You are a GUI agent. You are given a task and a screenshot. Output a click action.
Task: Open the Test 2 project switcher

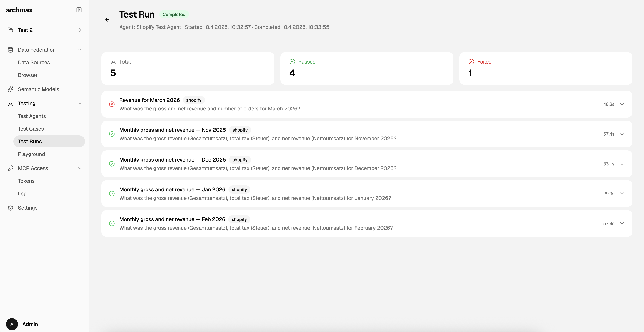click(x=79, y=30)
